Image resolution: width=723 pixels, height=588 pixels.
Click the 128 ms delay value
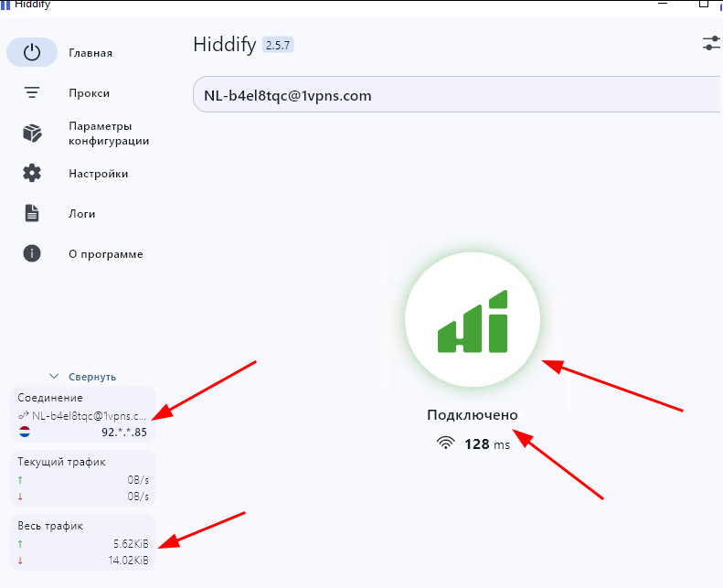tap(485, 444)
